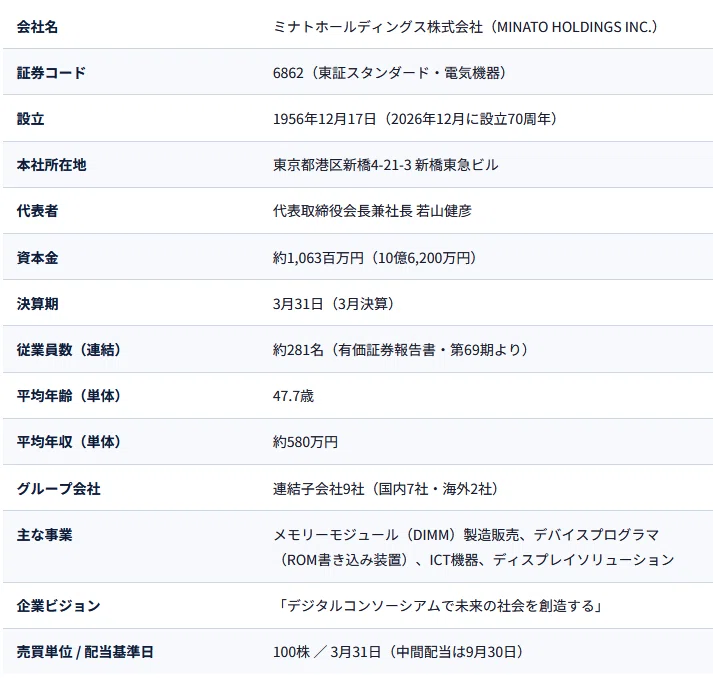The width and height of the screenshot is (713, 680).
Task: Select the 主な事業 label
Action: 44,535
